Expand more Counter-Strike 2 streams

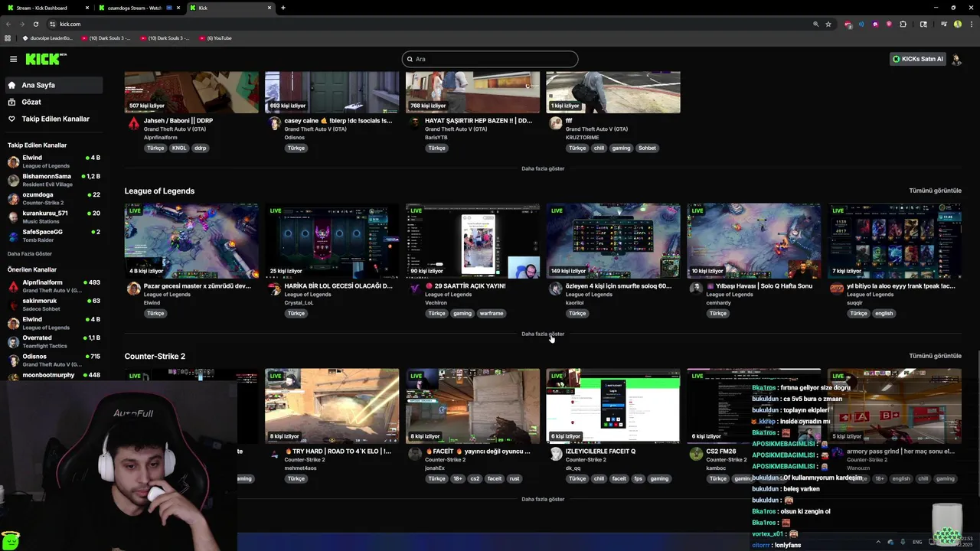(543, 499)
